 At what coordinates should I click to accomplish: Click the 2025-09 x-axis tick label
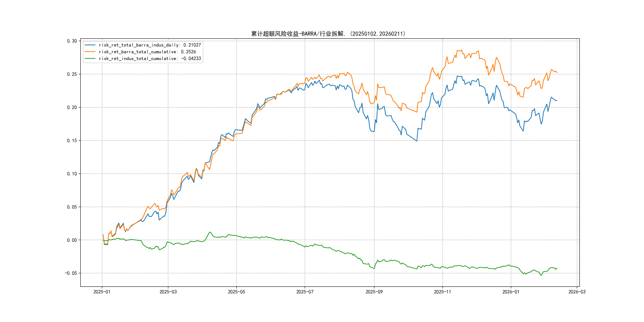tap(374, 292)
